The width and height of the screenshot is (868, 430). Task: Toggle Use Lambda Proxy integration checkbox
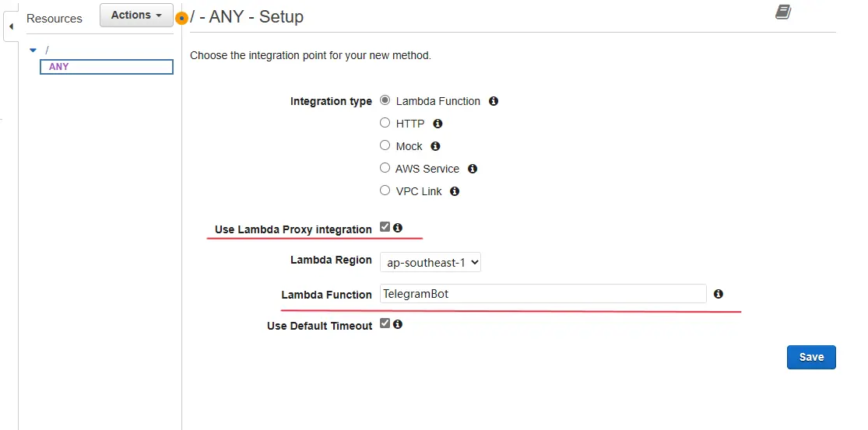[385, 227]
